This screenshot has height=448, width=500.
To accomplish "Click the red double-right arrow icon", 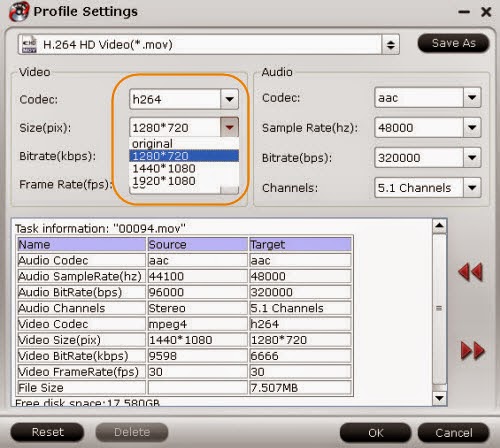I will (x=472, y=350).
